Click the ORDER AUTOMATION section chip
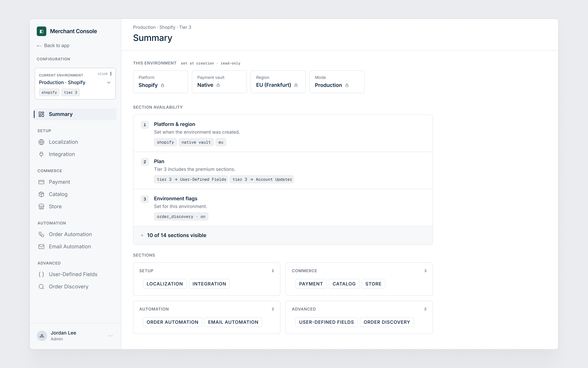This screenshot has width=588, height=368. [x=173, y=322]
